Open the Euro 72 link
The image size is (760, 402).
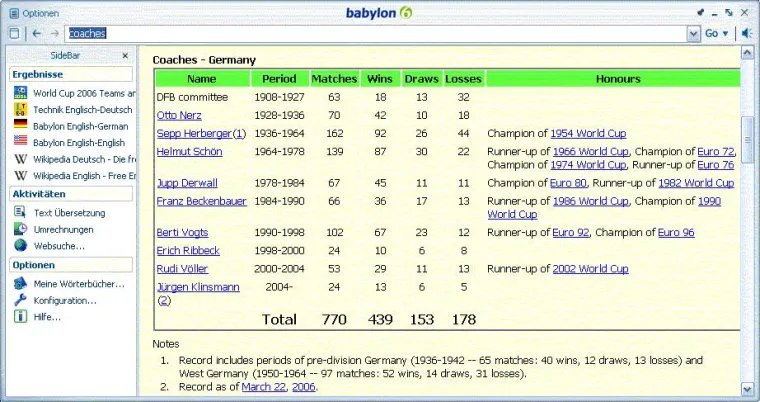point(716,152)
